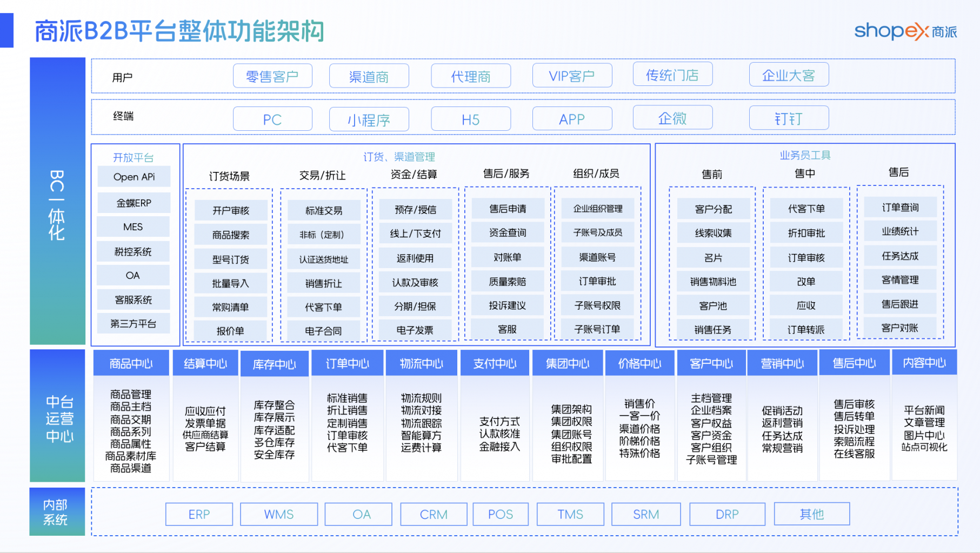980x553 pixels.
Task: Select the 子账号权限 cell
Action: tap(597, 305)
